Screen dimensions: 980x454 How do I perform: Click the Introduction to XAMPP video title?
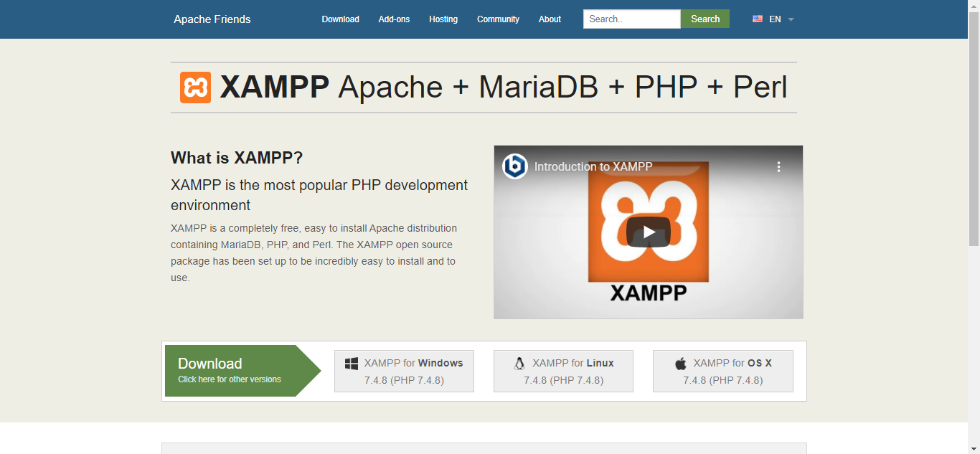pos(593,166)
